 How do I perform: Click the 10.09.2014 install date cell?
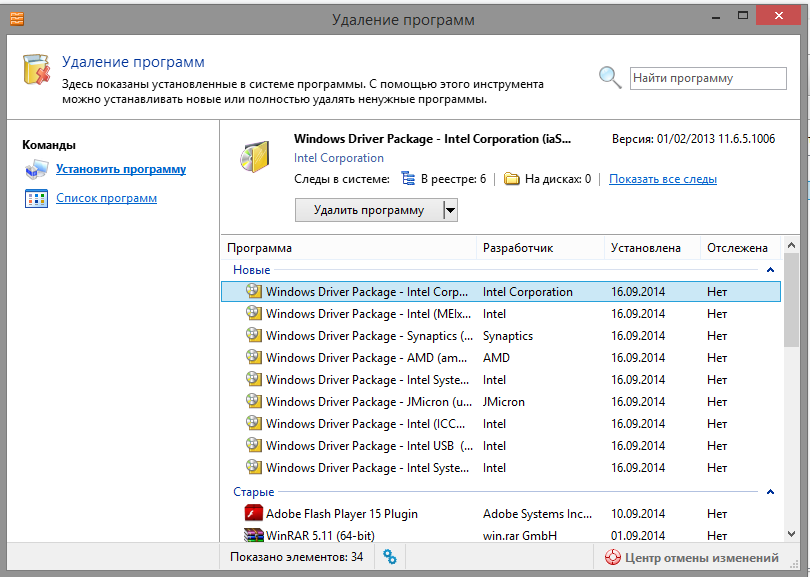coord(638,514)
